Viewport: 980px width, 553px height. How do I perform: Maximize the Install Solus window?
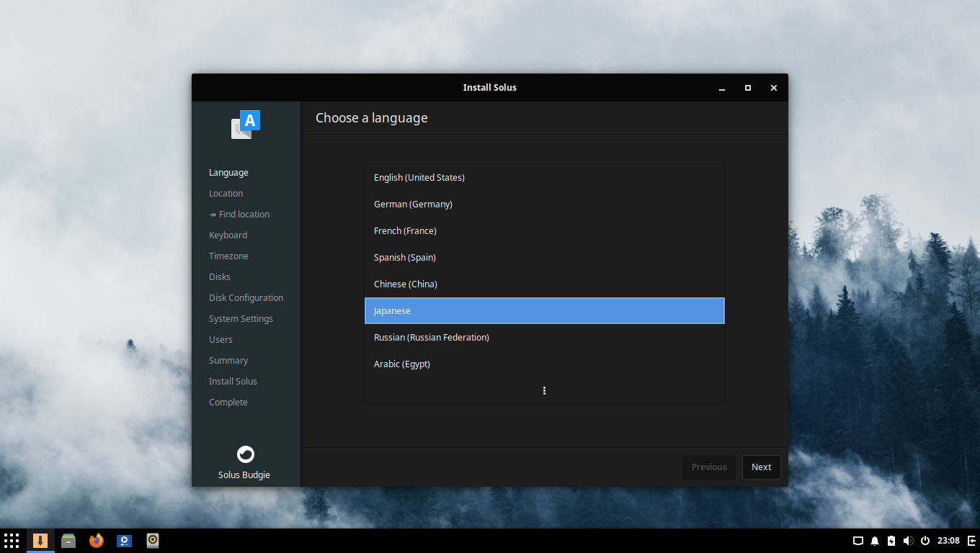coord(748,88)
